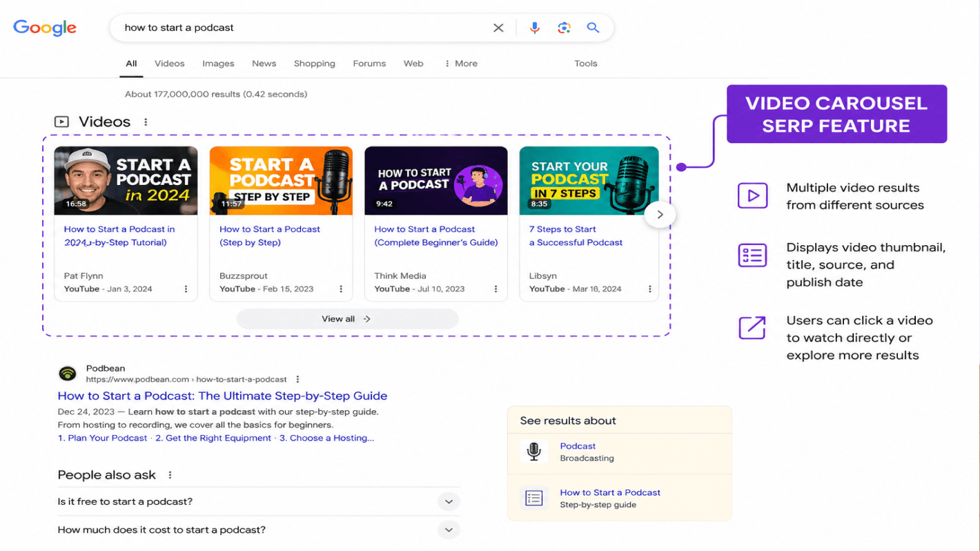This screenshot has width=980, height=551.
Task: Expand 'How much does it cost to start a podcast?'
Action: [448, 530]
